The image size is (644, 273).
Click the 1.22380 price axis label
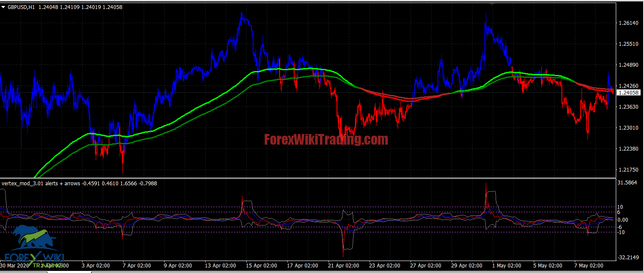(x=628, y=149)
